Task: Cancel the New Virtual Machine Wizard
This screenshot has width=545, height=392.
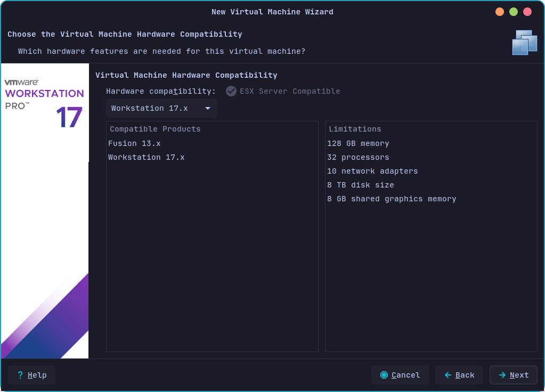Action: (x=400, y=375)
